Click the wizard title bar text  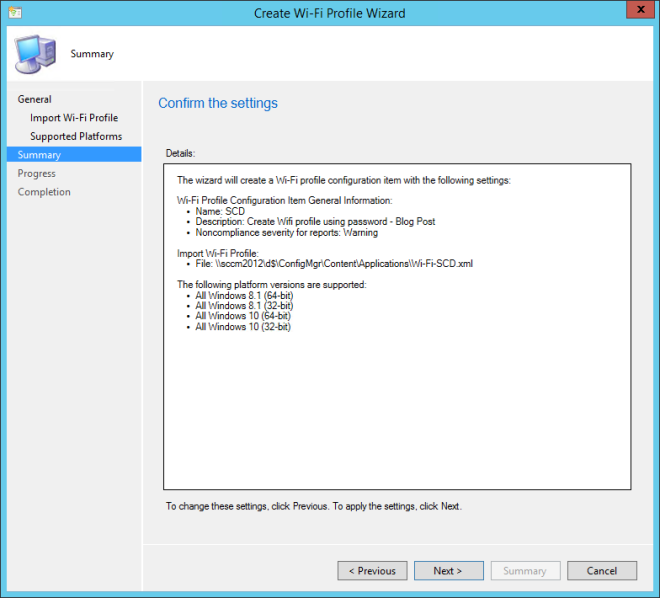(x=330, y=11)
